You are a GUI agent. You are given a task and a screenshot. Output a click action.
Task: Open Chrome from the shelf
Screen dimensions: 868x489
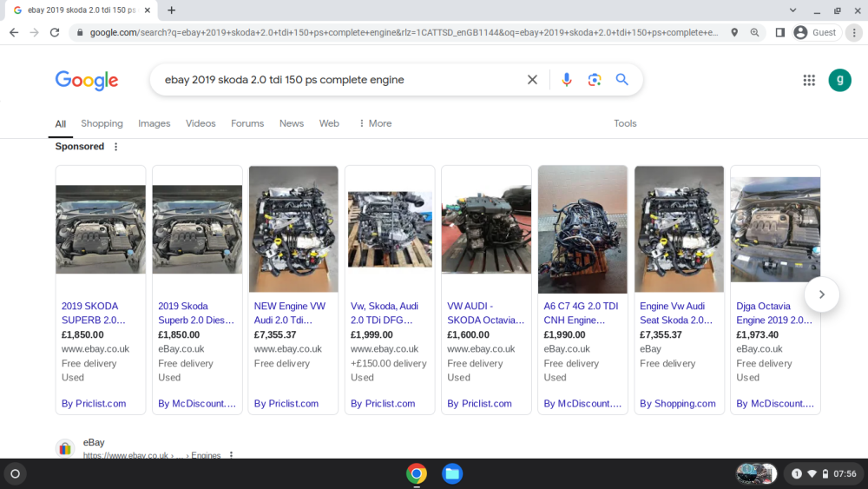tap(417, 474)
